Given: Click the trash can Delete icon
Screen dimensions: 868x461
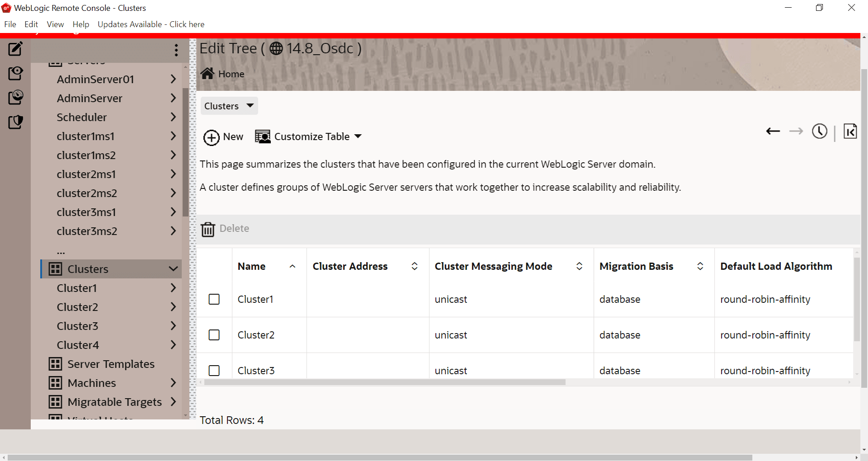Looking at the screenshot, I should tap(208, 229).
